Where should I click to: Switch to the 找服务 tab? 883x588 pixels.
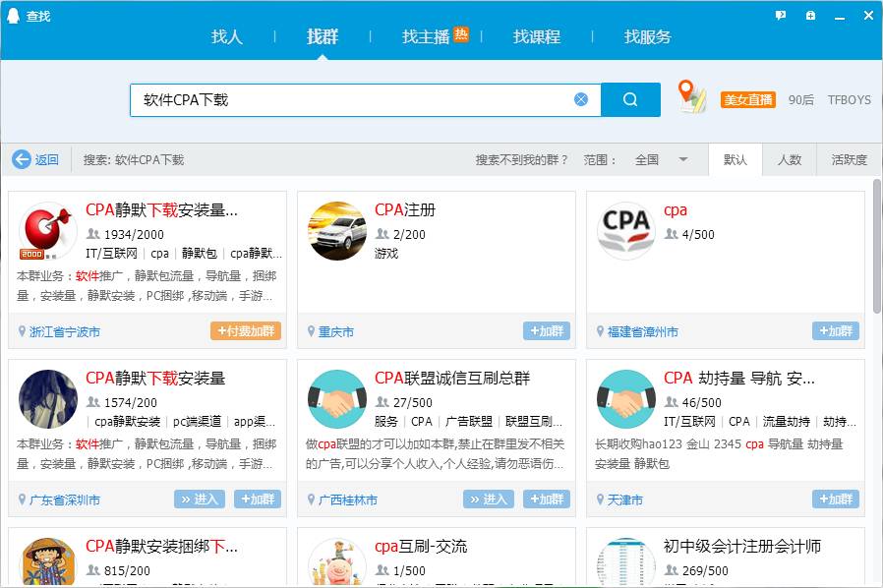tap(648, 36)
